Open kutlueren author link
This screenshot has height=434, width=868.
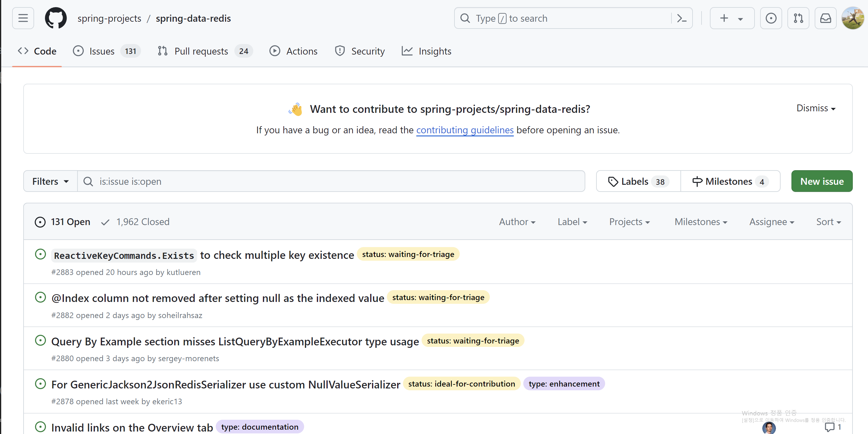183,272
